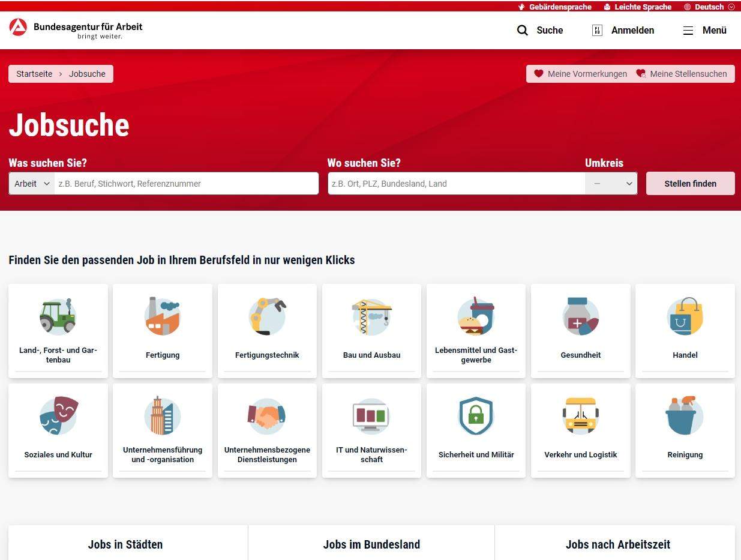Click the Meine Vormerkungen link
The height and width of the screenshot is (560, 741).
pyautogui.click(x=580, y=73)
